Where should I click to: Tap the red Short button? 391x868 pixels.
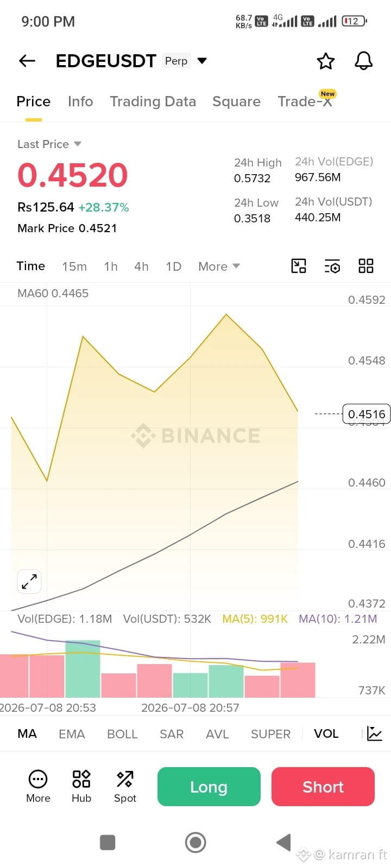[x=323, y=787]
